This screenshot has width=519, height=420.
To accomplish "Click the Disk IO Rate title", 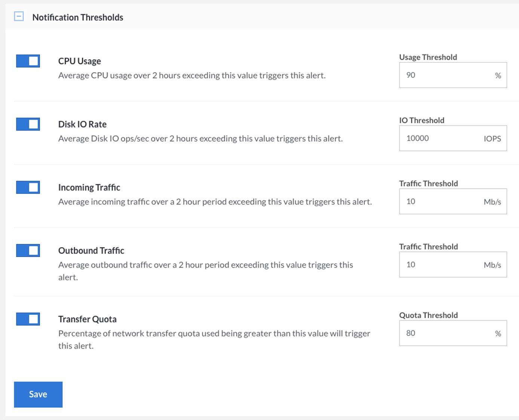I will click(82, 124).
